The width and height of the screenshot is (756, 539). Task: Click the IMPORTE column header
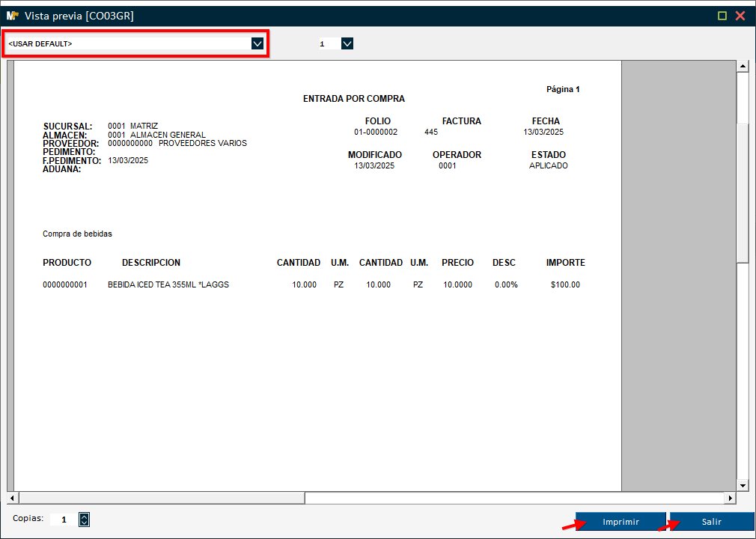pos(566,263)
